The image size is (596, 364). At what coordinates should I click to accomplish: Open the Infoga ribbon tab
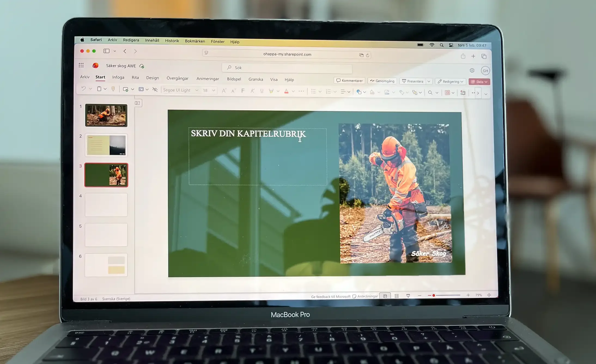click(x=118, y=77)
